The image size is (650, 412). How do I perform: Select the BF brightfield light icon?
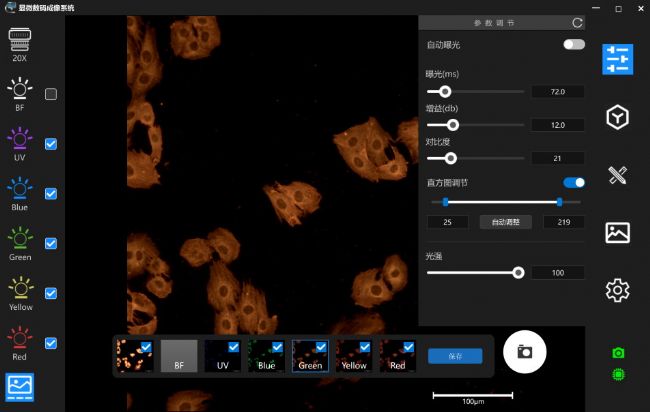click(20, 90)
